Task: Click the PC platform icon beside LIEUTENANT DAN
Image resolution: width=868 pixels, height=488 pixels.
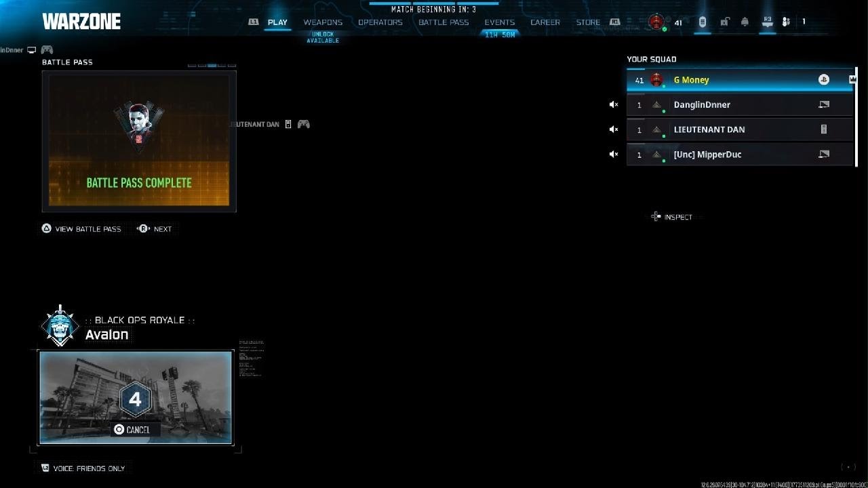Action: coord(824,129)
